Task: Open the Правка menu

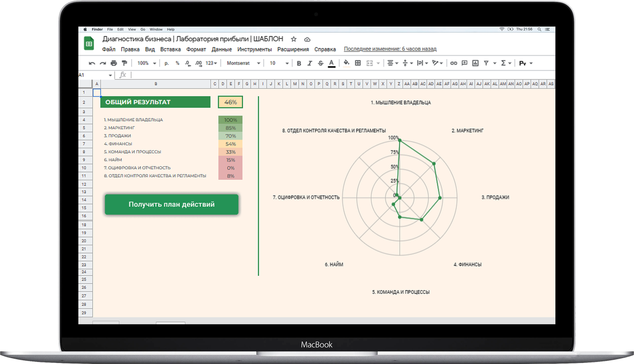Action: pos(130,50)
